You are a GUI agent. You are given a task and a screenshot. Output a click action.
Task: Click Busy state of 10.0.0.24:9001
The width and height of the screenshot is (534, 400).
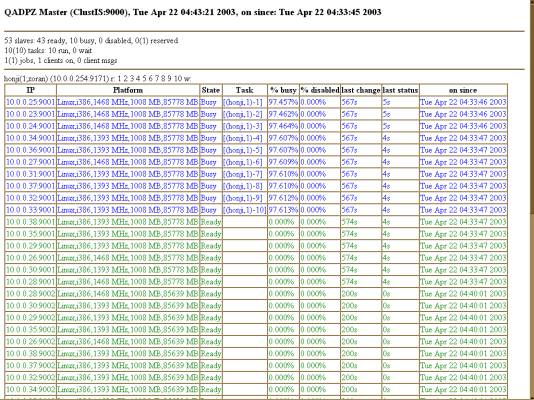208,126
